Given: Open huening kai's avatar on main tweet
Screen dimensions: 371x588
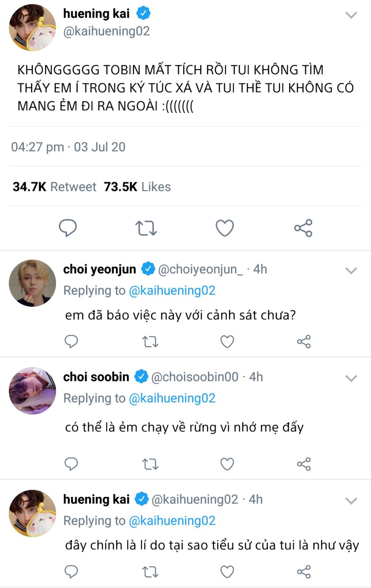Looking at the screenshot, I should (33, 28).
